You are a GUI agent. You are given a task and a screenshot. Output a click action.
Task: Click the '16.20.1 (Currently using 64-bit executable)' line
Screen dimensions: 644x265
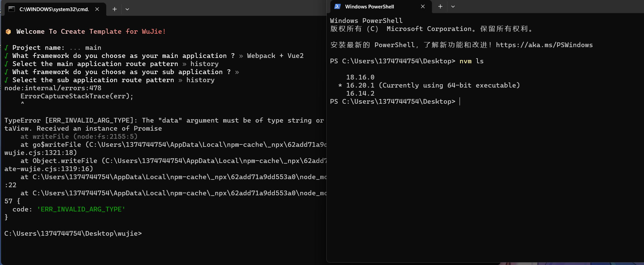point(429,85)
